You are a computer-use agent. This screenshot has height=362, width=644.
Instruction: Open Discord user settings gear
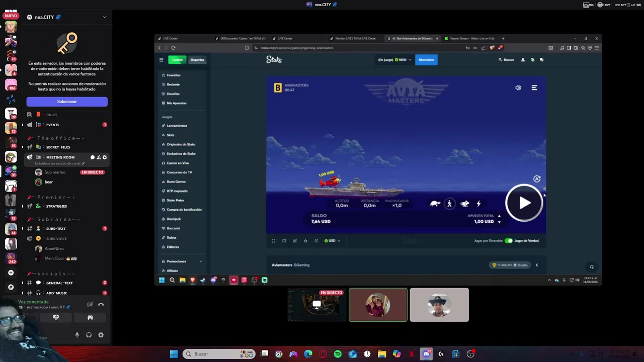101,335
